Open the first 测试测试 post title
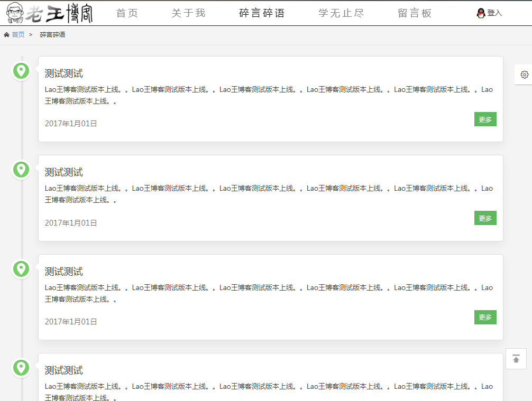532x401 pixels. 63,73
